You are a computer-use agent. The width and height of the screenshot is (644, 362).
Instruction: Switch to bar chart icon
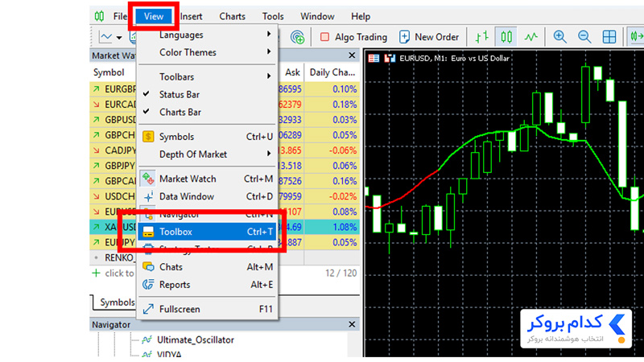tap(481, 37)
